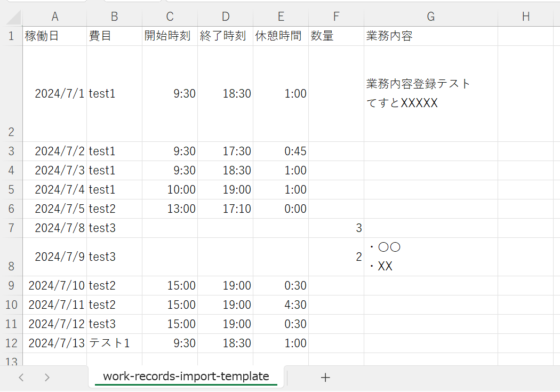Viewport: 560px width, 392px height.
Task: Add a new sheet with plus icon
Action: 325,378
